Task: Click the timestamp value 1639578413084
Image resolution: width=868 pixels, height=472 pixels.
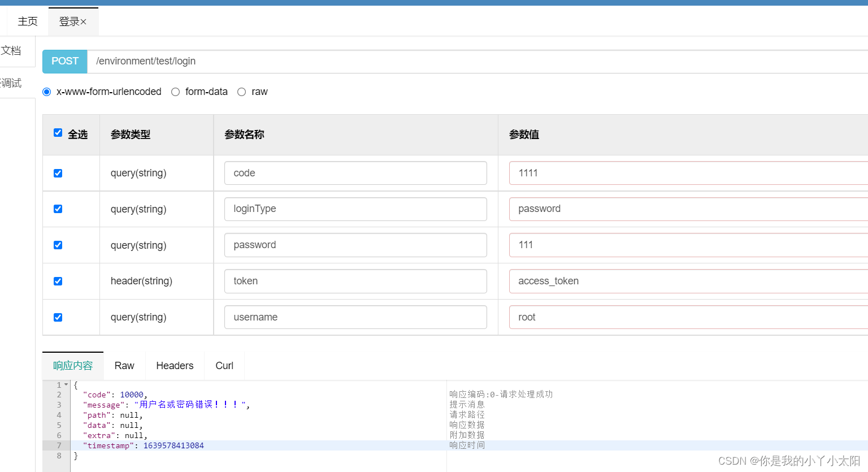Action: point(173,445)
